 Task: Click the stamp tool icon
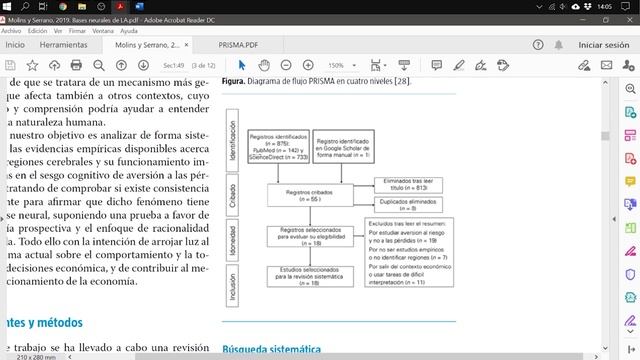pyautogui.click(x=503, y=65)
